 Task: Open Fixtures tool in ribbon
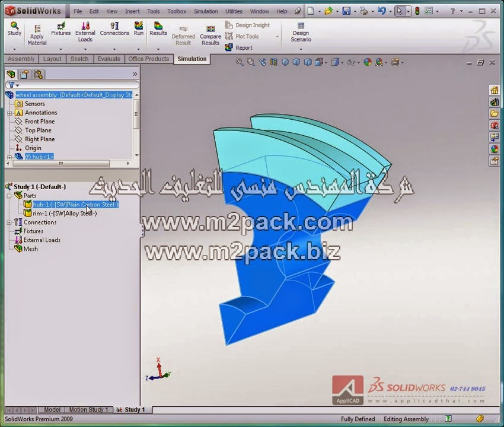(x=60, y=29)
